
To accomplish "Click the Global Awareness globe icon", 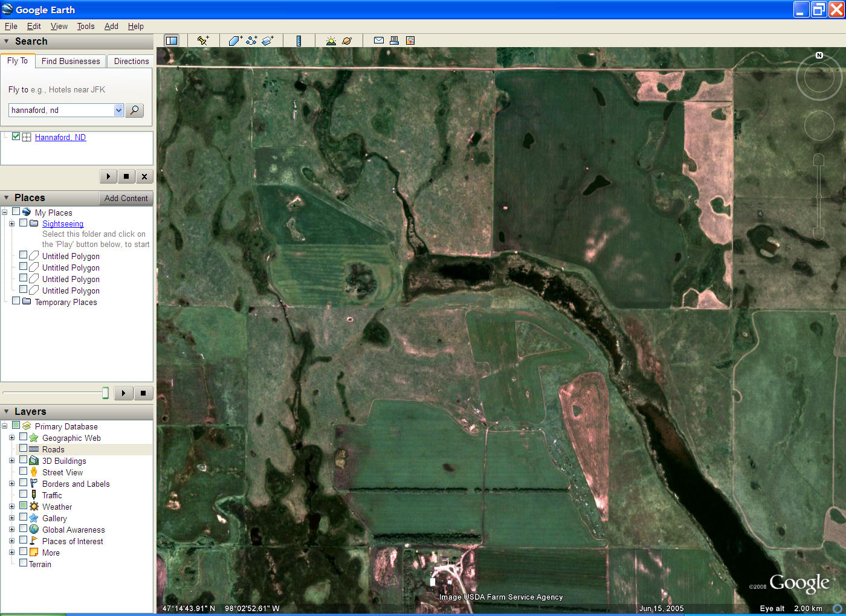I will pyautogui.click(x=34, y=529).
